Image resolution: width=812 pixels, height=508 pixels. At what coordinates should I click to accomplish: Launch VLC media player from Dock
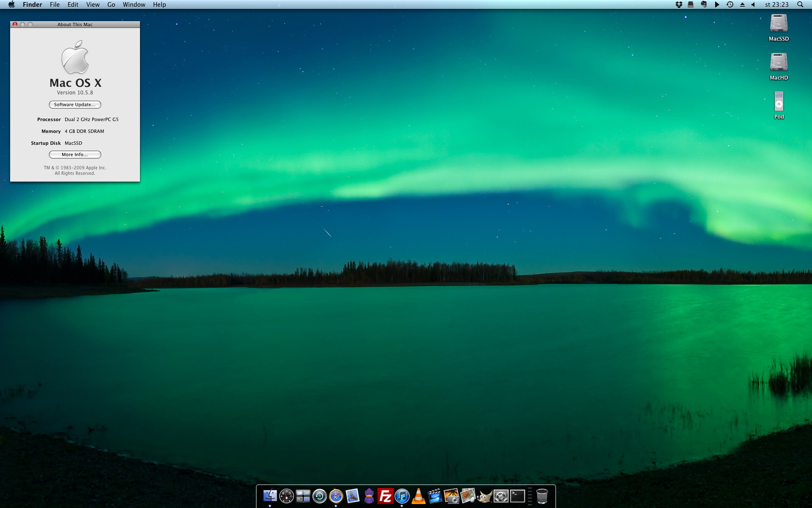coord(418,496)
